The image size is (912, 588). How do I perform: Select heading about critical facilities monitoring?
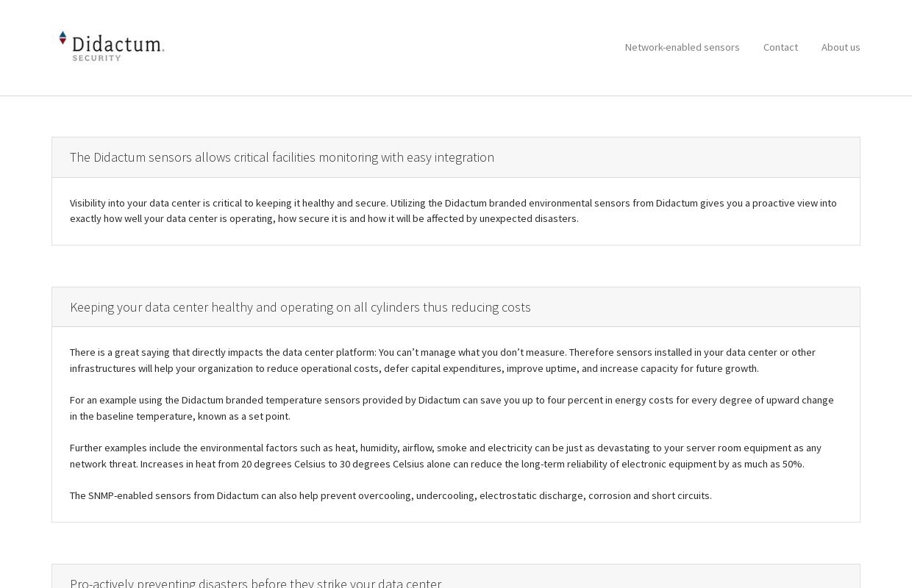coord(282,157)
